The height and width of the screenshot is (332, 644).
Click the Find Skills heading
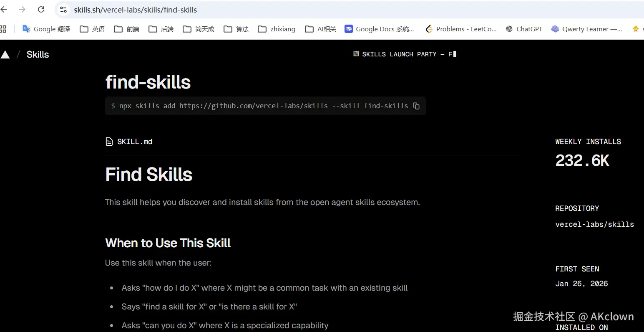[x=149, y=175]
